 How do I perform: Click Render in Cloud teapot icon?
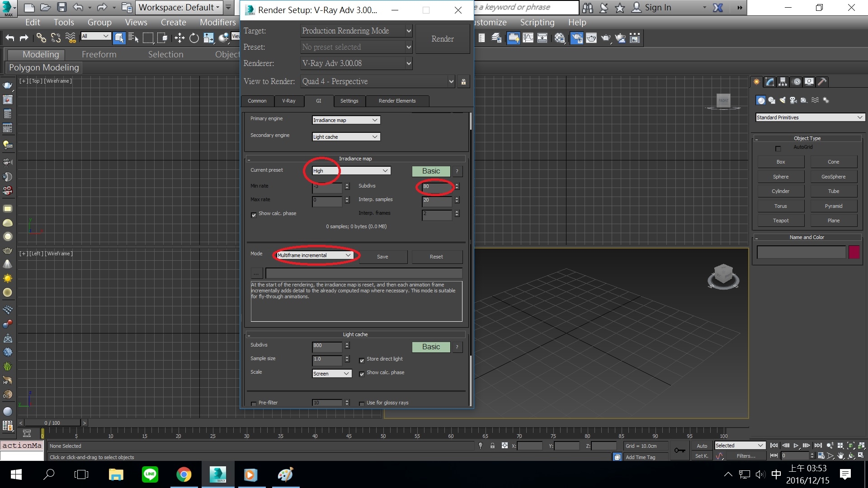click(620, 38)
